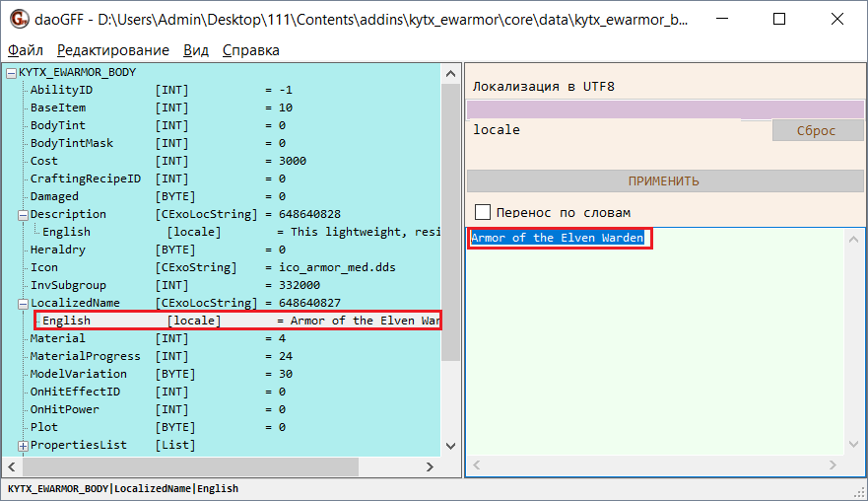868x501 pixels.
Task: Select the ModelVariation row
Action: (162, 374)
